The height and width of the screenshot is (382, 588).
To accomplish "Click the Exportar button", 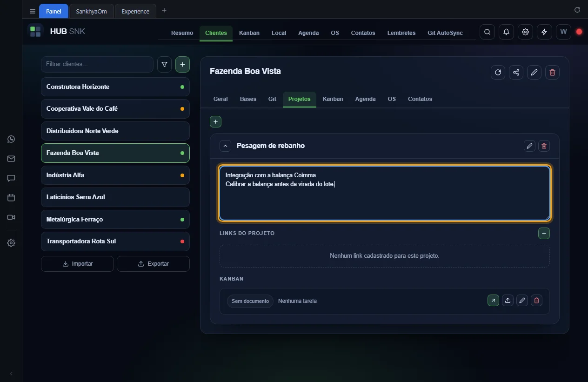I will point(153,264).
